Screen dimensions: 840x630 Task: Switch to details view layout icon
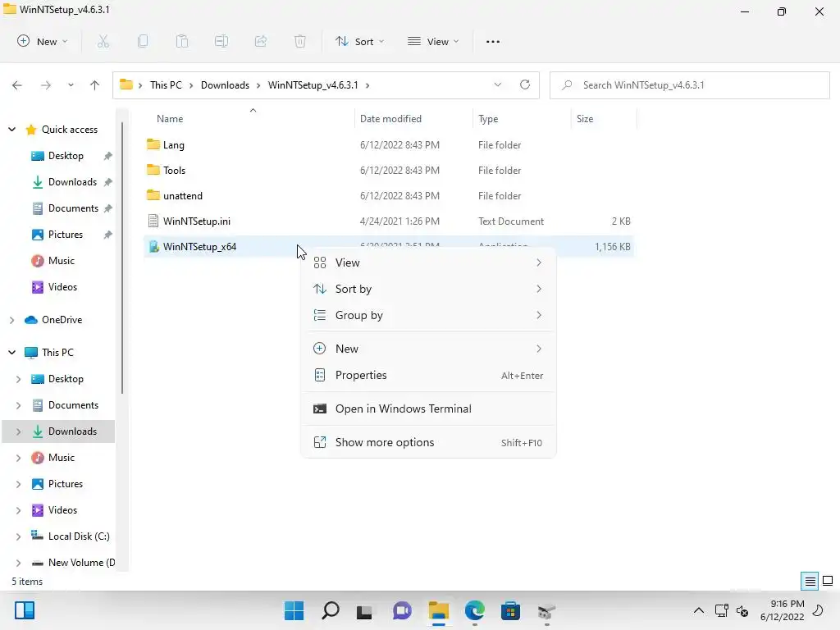pyautogui.click(x=810, y=581)
